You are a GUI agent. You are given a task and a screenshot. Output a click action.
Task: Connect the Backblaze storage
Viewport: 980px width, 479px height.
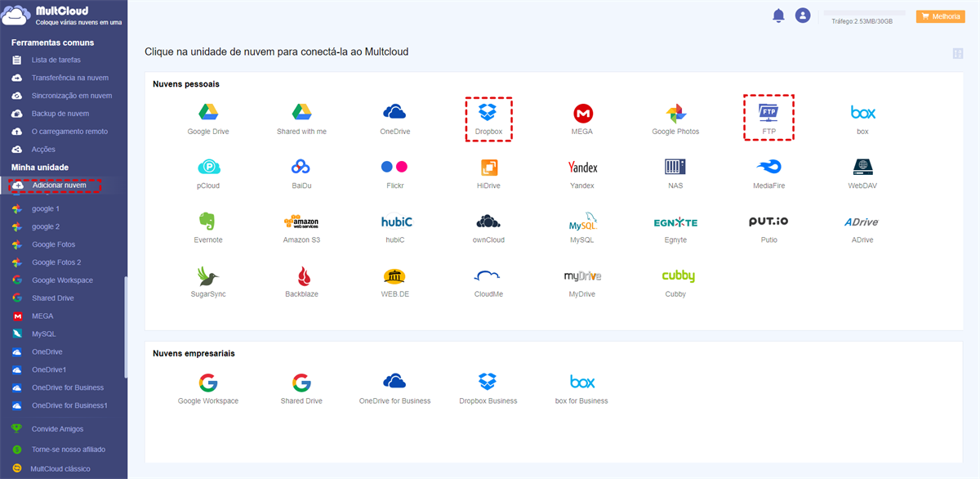coord(301,281)
